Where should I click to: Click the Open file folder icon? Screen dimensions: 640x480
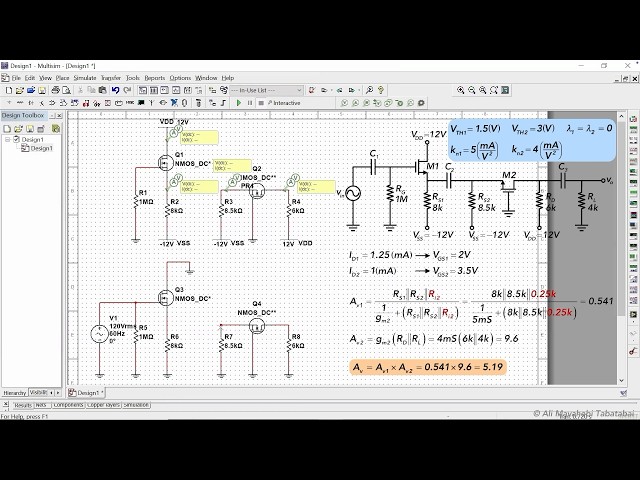coord(20,90)
